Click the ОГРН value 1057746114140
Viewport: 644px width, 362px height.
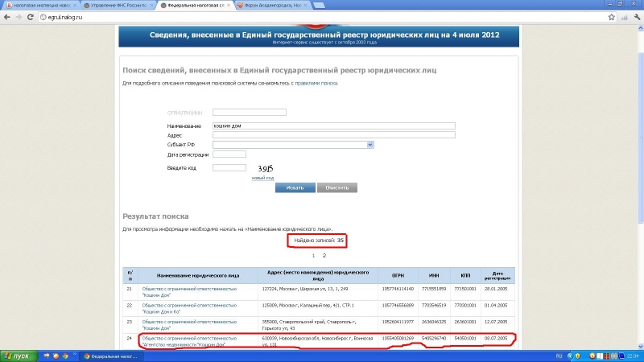(x=398, y=289)
